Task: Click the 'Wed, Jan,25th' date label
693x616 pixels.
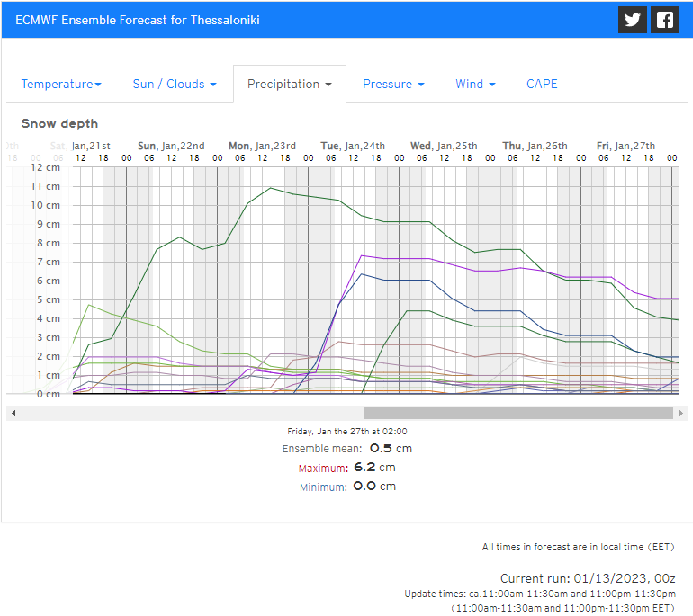Action: [x=444, y=147]
